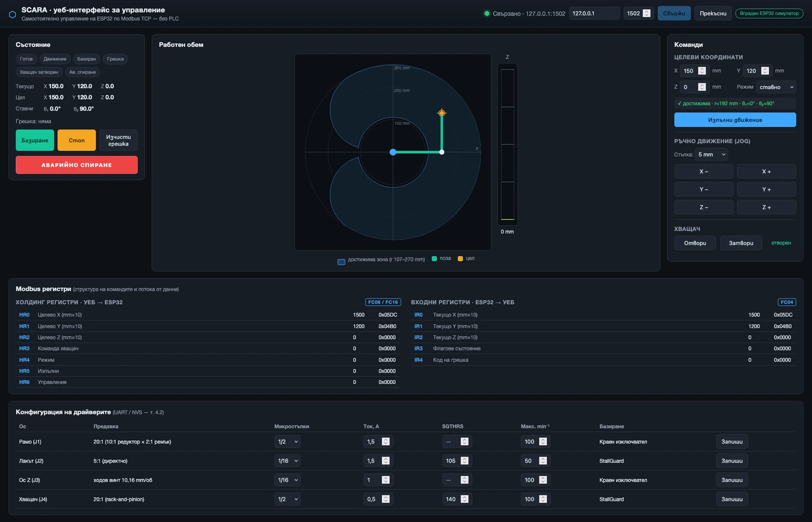This screenshot has width=812, height=522.
Task: Open microsteps dropdown for Ос Z (J3)
Action: (287, 480)
